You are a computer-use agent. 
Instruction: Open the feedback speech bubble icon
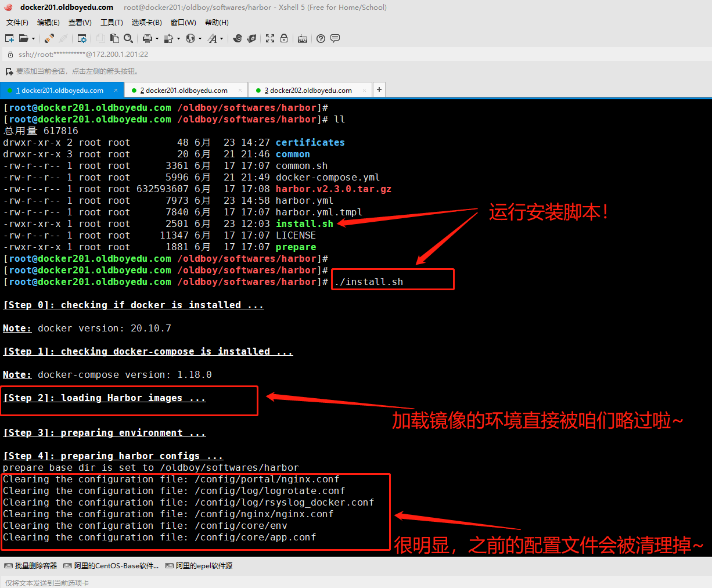click(335, 38)
